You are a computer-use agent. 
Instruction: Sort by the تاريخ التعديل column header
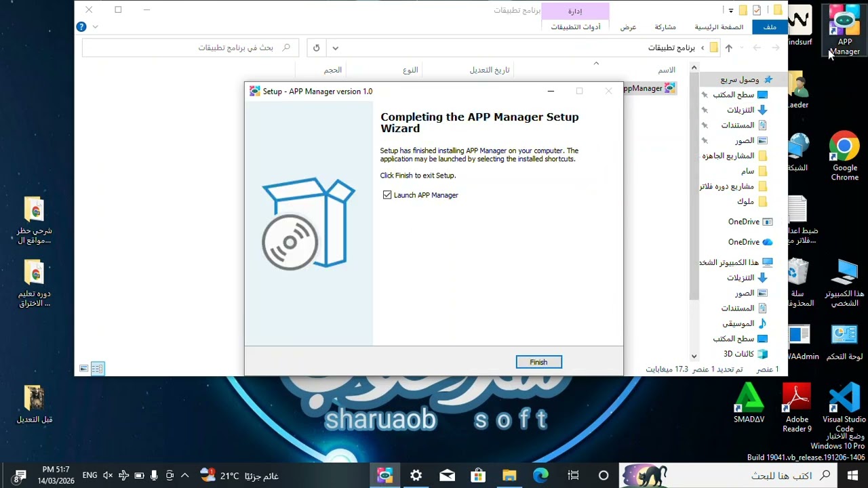click(x=490, y=70)
